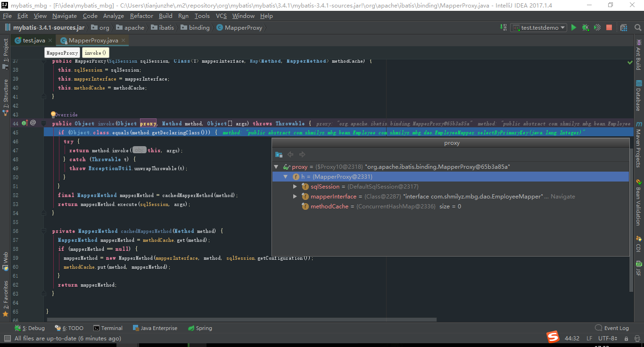Open the Refactor menu
Image resolution: width=644 pixels, height=347 pixels.
(141, 16)
